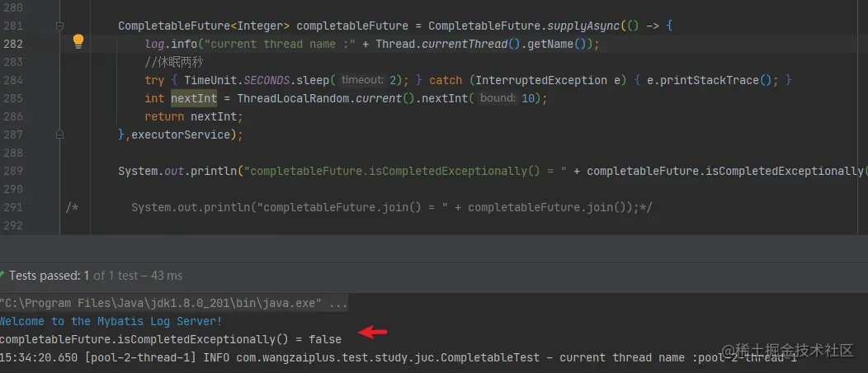Click the java.exe command line in console
This screenshot has width=868, height=373.
pos(174,304)
